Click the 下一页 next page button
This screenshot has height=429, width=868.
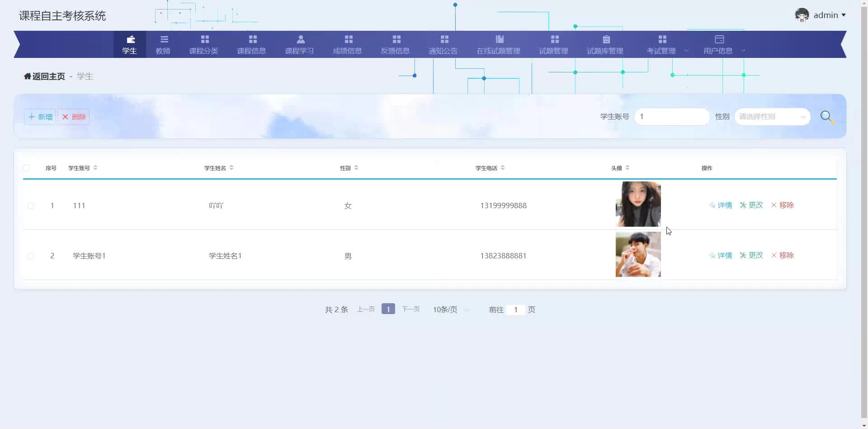(410, 309)
